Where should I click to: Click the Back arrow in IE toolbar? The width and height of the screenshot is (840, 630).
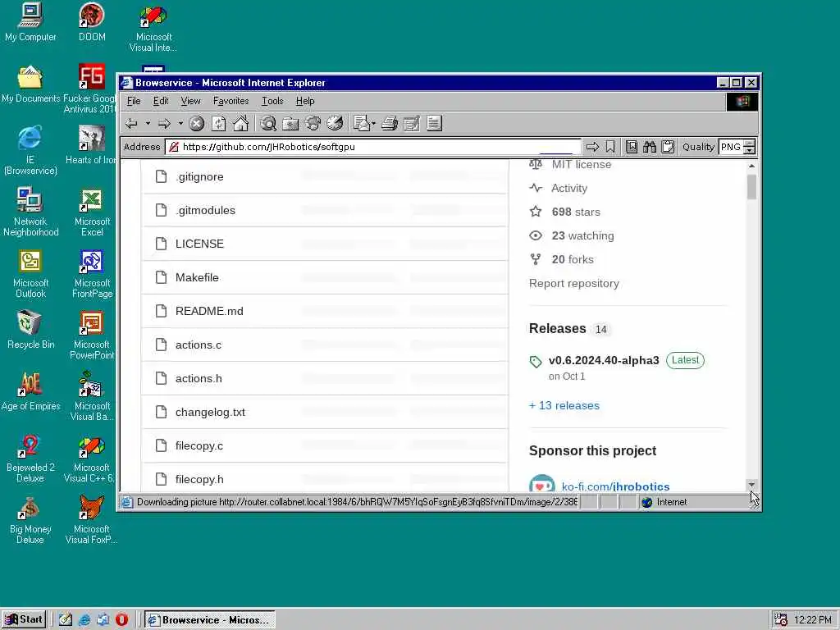click(131, 124)
